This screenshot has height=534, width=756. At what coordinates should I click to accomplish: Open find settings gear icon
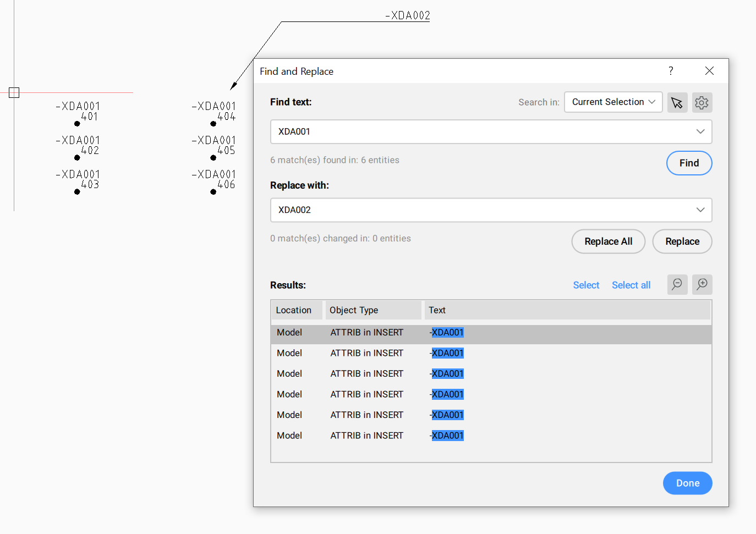[x=702, y=102]
